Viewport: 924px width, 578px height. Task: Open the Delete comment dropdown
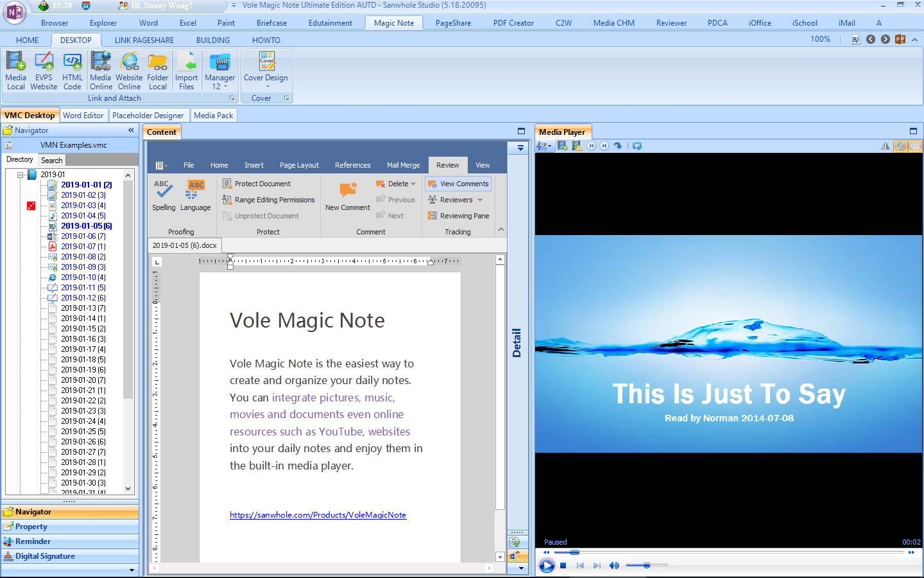[413, 184]
